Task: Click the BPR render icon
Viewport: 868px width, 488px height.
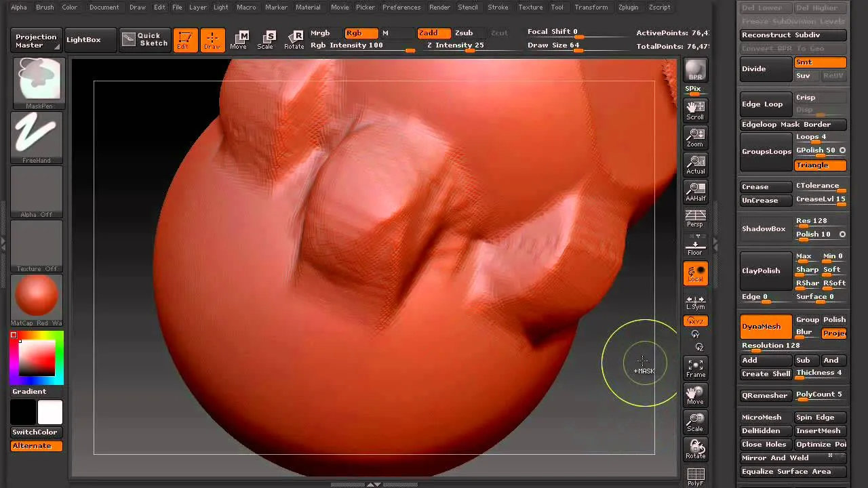Action: coord(695,70)
